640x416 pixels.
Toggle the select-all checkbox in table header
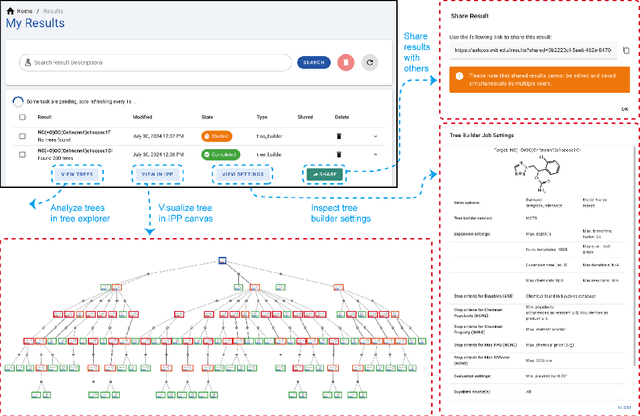click(22, 116)
